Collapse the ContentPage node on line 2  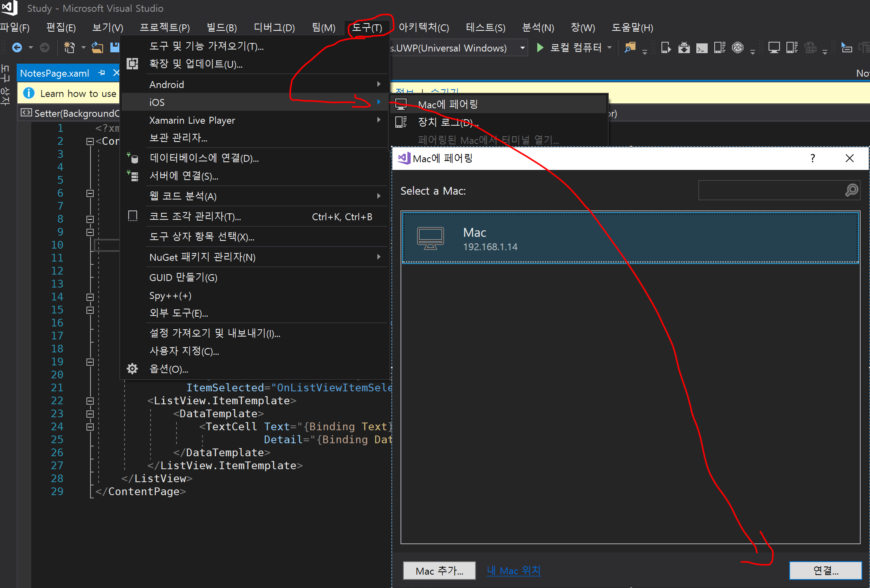[90, 142]
